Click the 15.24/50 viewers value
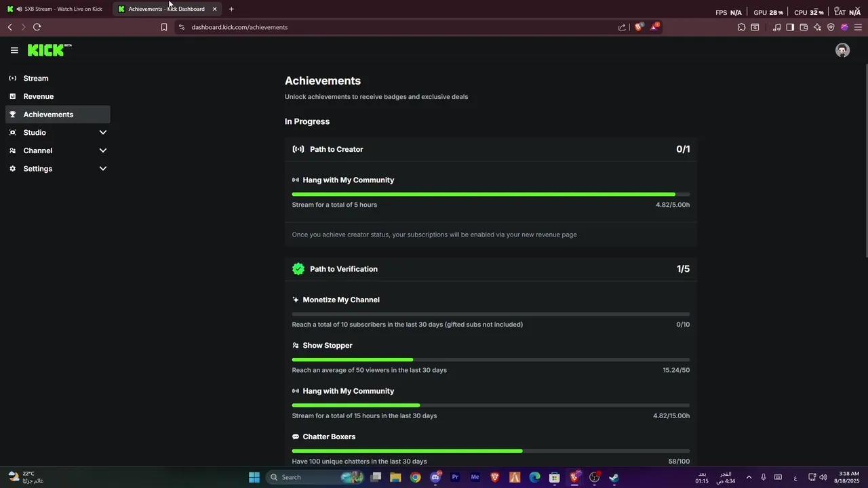The height and width of the screenshot is (488, 868). [676, 370]
